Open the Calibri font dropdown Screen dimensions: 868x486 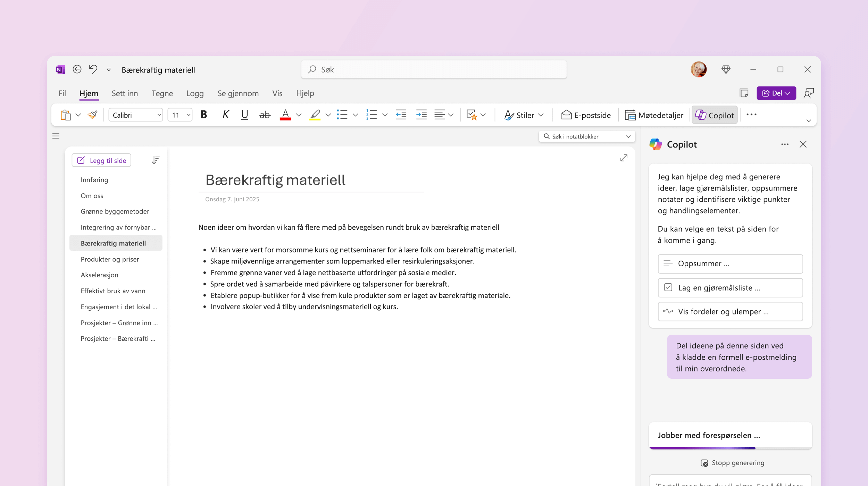[136, 115]
